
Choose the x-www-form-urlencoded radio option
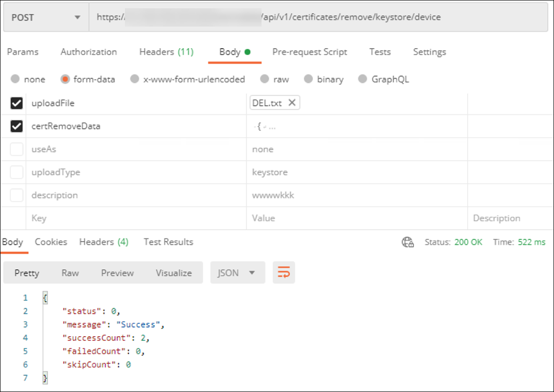(135, 79)
